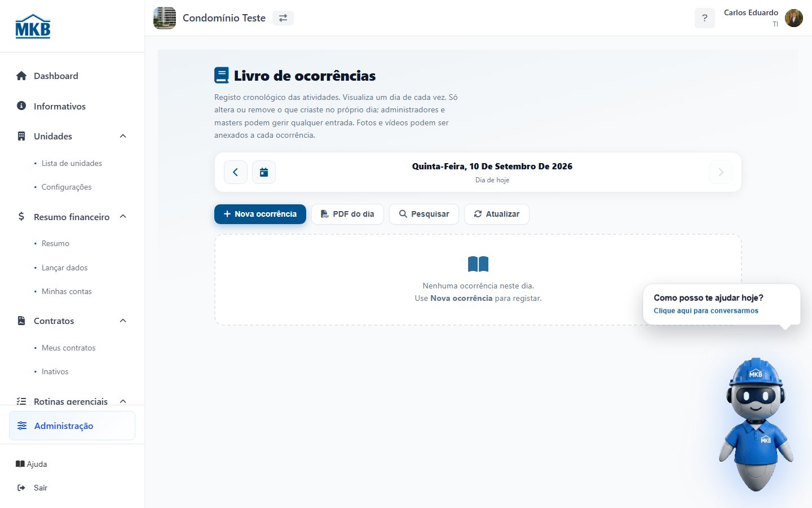Screen dimensions: 812x508
Task: Open the Dashboard home icon
Action: coord(21,76)
